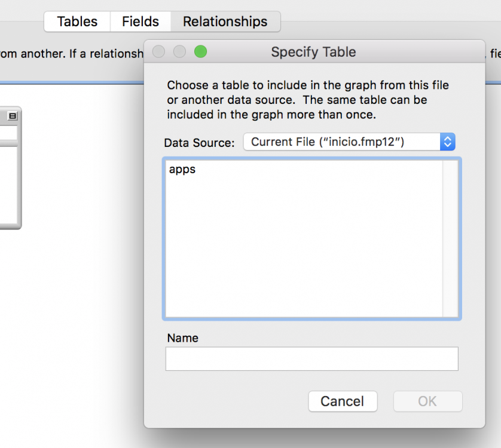Viewport: 501px width, 448px height.
Task: Confirm with the OK button
Action: [427, 401]
